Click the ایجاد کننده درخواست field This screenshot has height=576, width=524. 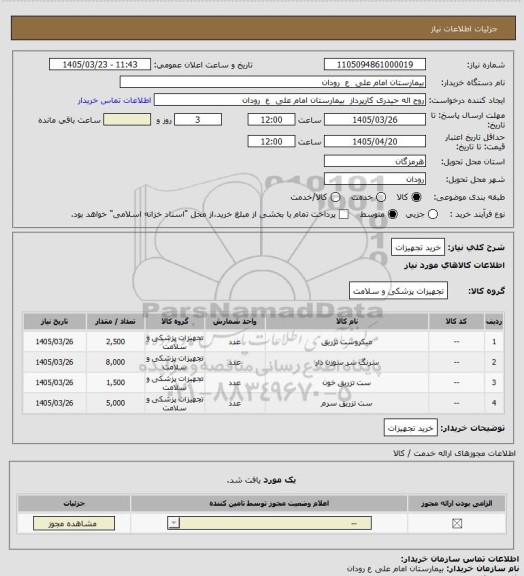tap(290, 100)
